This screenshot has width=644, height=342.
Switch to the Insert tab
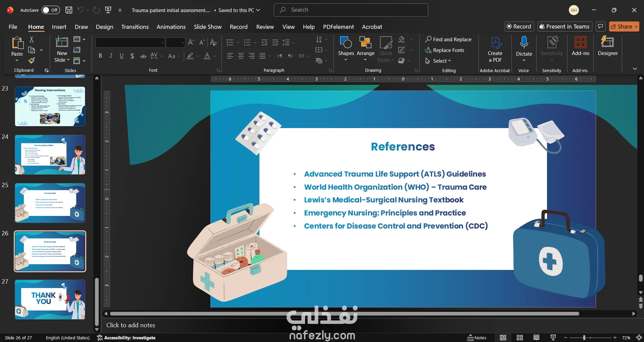[x=59, y=27]
